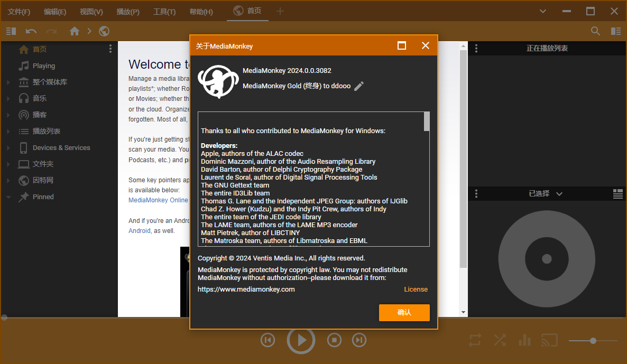
Task: Expand the 文件夹 tree node
Action: [8, 164]
